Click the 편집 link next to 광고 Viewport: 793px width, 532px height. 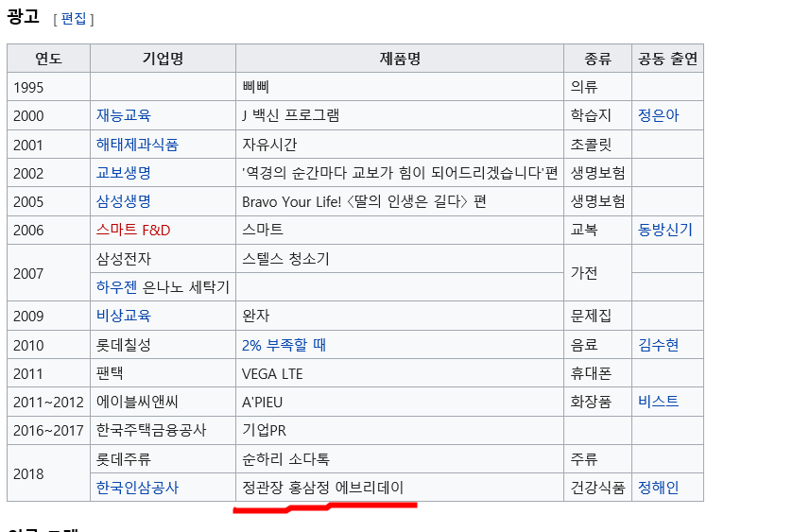[x=74, y=19]
